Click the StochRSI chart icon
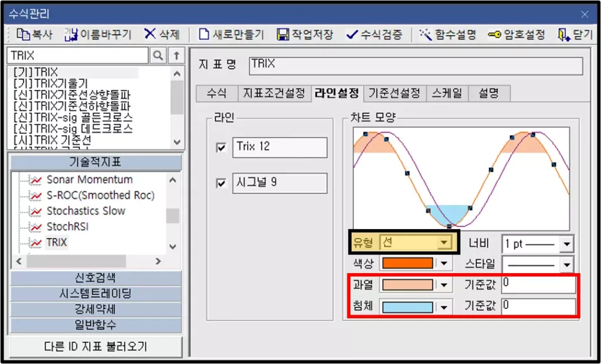601x364 pixels. (36, 227)
